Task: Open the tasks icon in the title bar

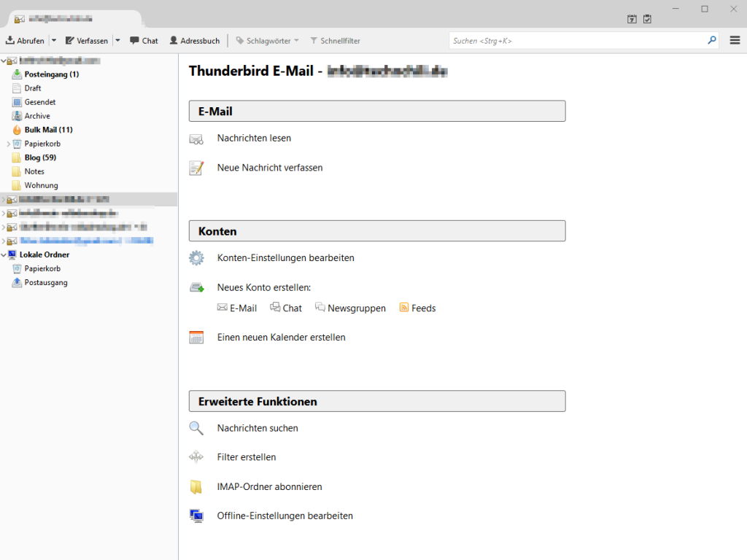Action: pos(646,19)
